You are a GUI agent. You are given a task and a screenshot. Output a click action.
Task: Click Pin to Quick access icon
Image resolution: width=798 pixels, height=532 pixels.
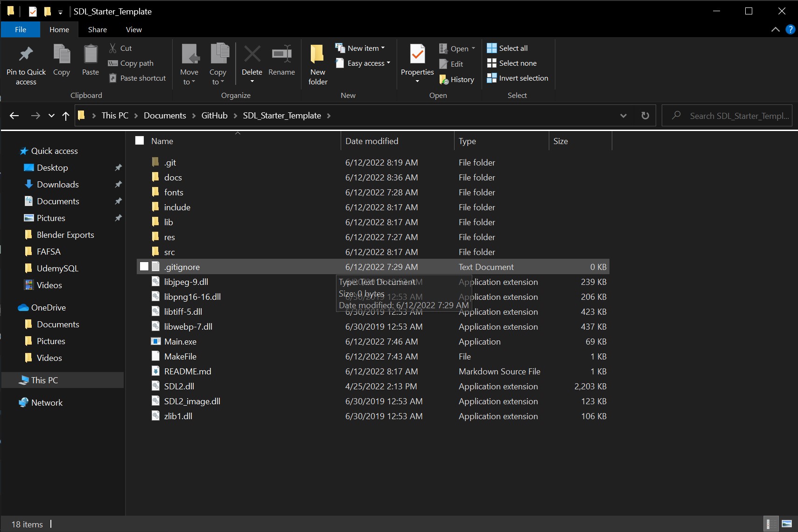(x=26, y=55)
